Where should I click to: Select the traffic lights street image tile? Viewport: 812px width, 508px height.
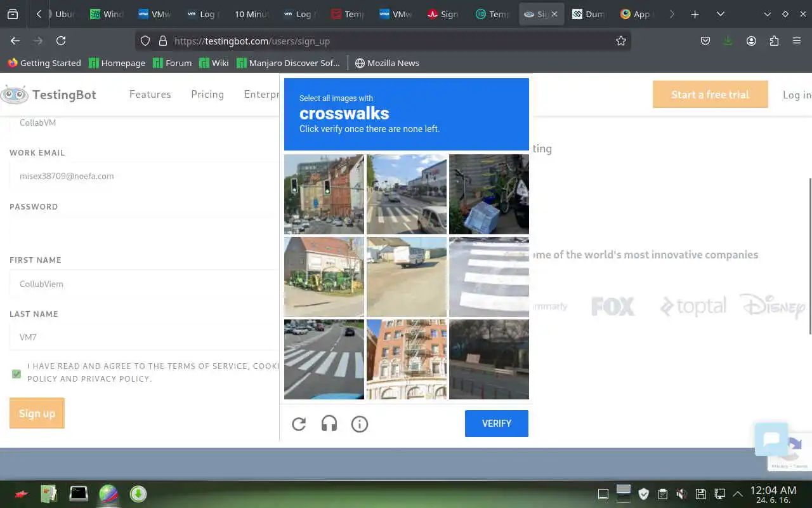[x=324, y=194]
